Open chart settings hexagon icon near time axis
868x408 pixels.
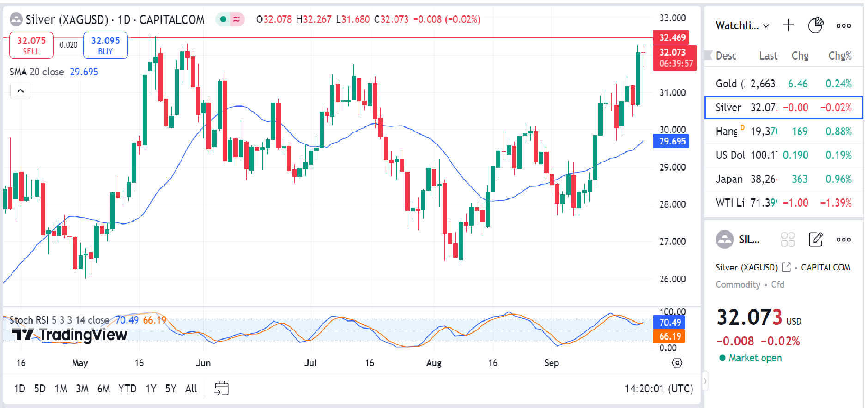(x=677, y=363)
